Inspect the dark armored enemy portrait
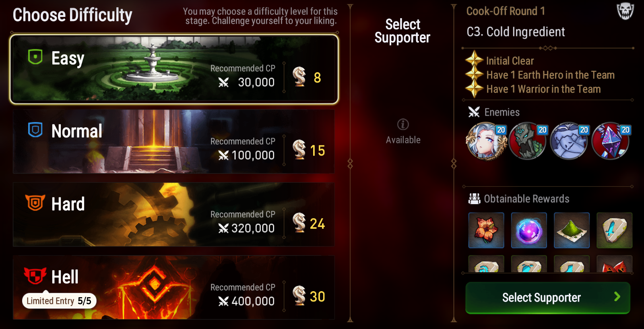Screen dimensions: 644x329 [x=528, y=141]
